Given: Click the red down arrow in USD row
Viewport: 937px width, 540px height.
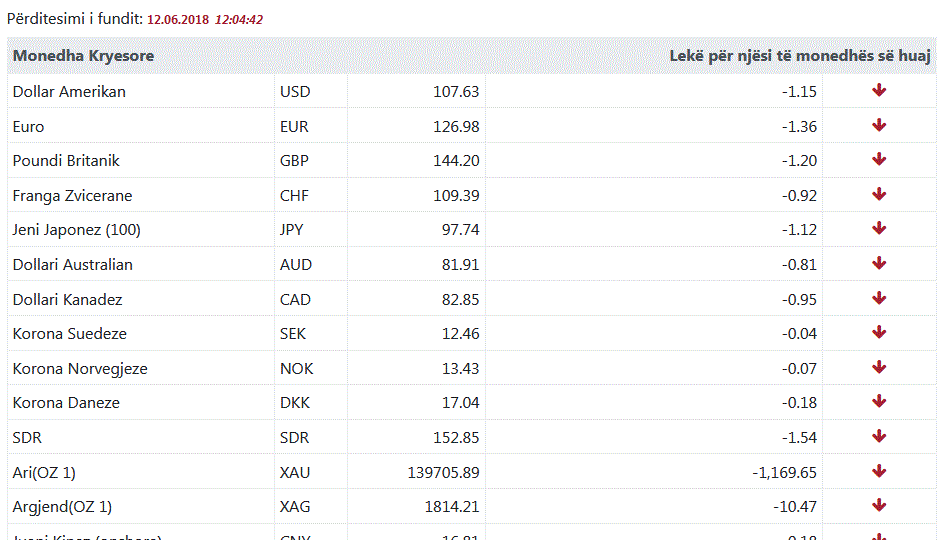Looking at the screenshot, I should pos(879,91).
